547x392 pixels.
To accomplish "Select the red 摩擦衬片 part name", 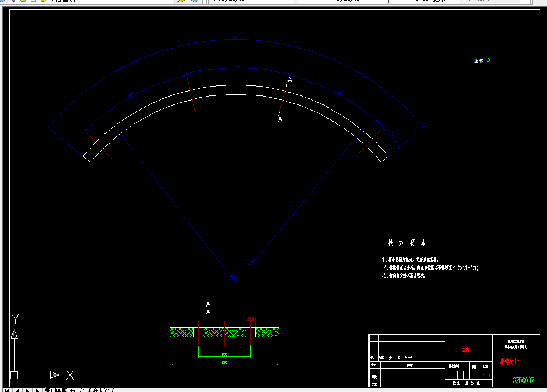I will pyautogui.click(x=509, y=362).
